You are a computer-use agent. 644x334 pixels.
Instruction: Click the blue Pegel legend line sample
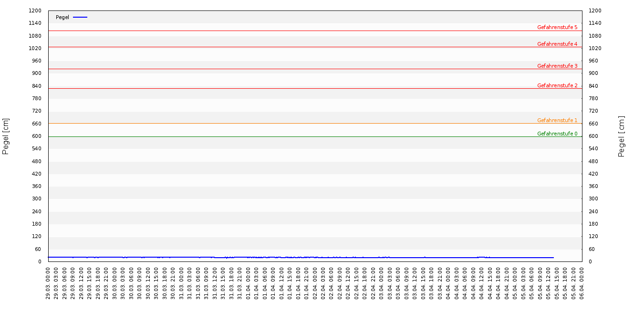click(80, 17)
